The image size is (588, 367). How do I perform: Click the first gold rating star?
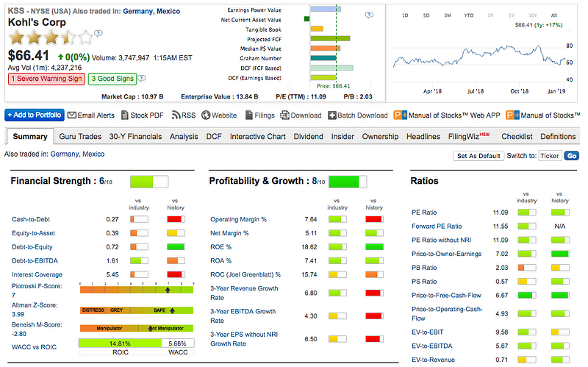(x=17, y=38)
